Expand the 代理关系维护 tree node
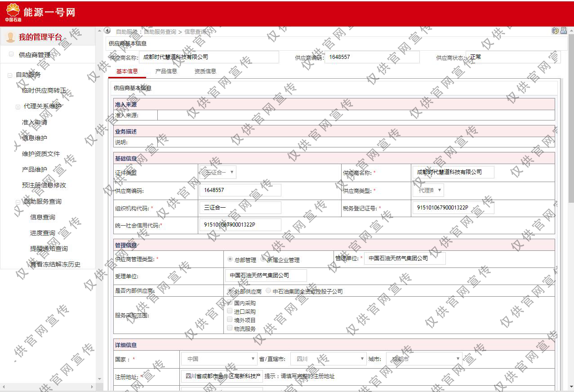 (18, 107)
